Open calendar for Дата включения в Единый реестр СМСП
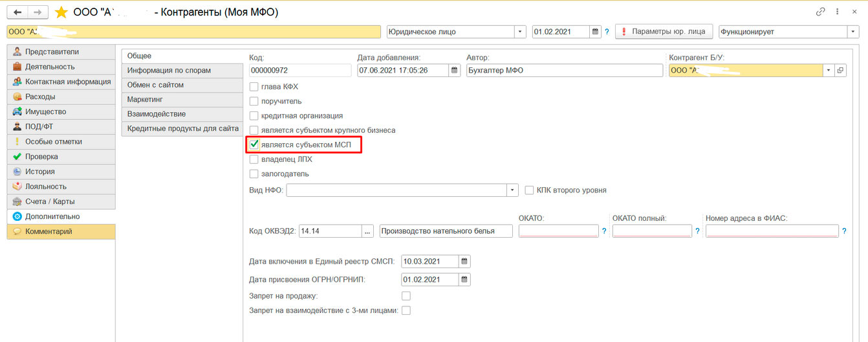 (x=465, y=262)
